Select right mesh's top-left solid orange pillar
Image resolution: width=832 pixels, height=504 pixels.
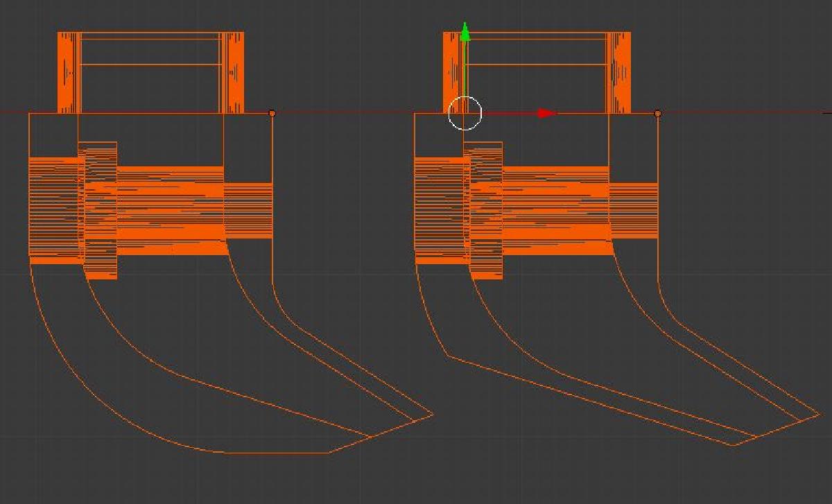click(453, 72)
